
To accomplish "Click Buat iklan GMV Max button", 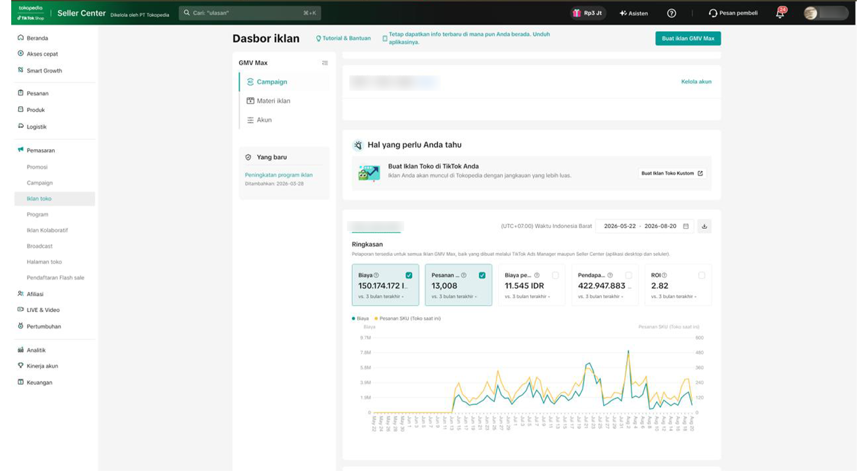I will pos(688,38).
